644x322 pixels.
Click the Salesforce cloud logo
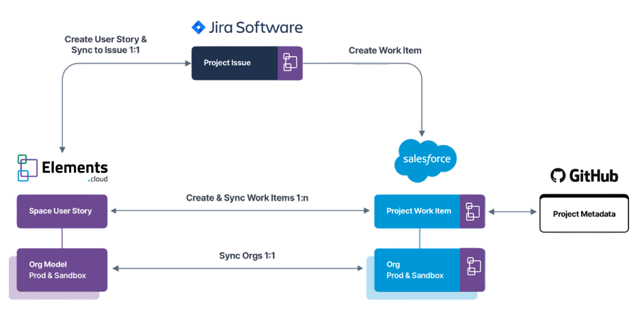tap(425, 161)
